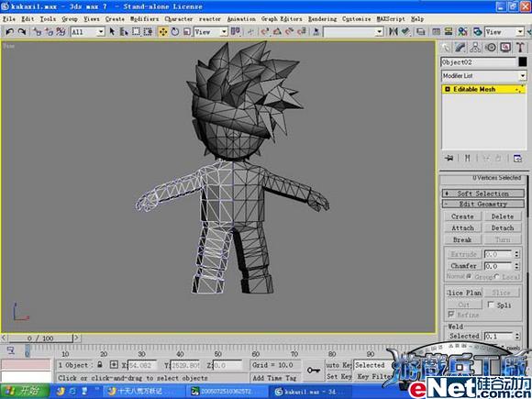The height and width of the screenshot is (399, 532).
Task: Click the Detach button
Action: (503, 228)
